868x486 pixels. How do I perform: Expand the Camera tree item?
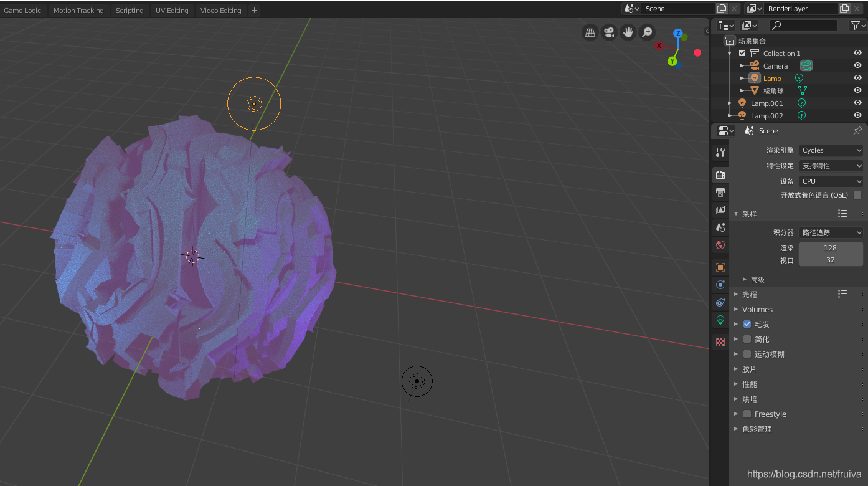point(742,65)
